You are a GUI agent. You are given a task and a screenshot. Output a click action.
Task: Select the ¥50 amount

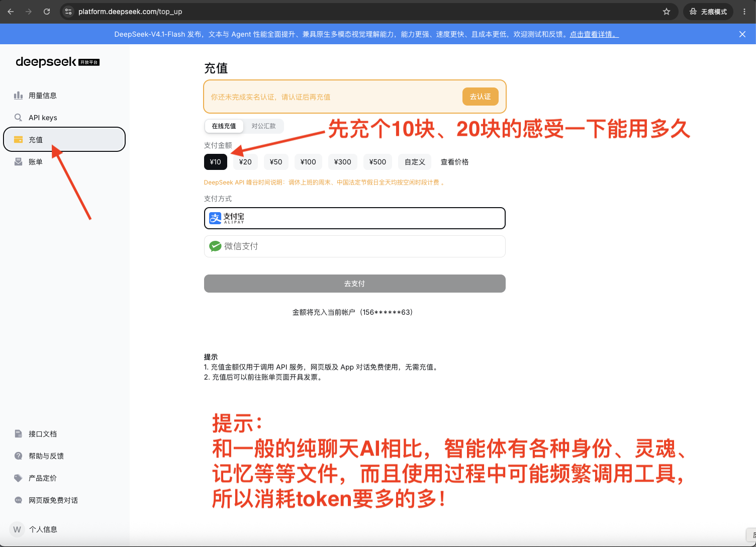(276, 162)
